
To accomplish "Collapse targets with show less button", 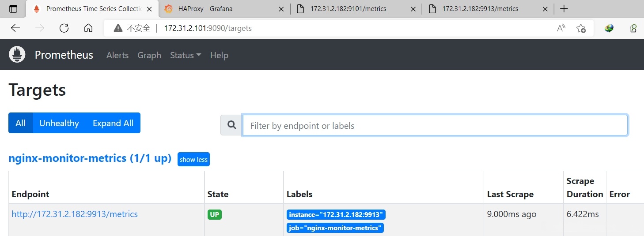I will [x=193, y=159].
